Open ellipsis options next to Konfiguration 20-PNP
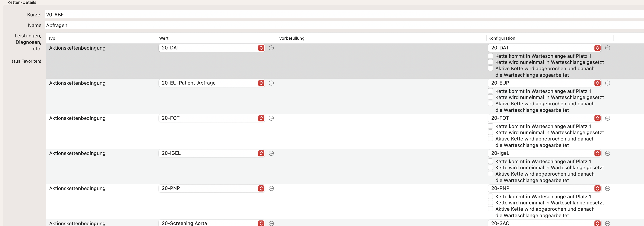The width and height of the screenshot is (644, 226). pyautogui.click(x=607, y=188)
